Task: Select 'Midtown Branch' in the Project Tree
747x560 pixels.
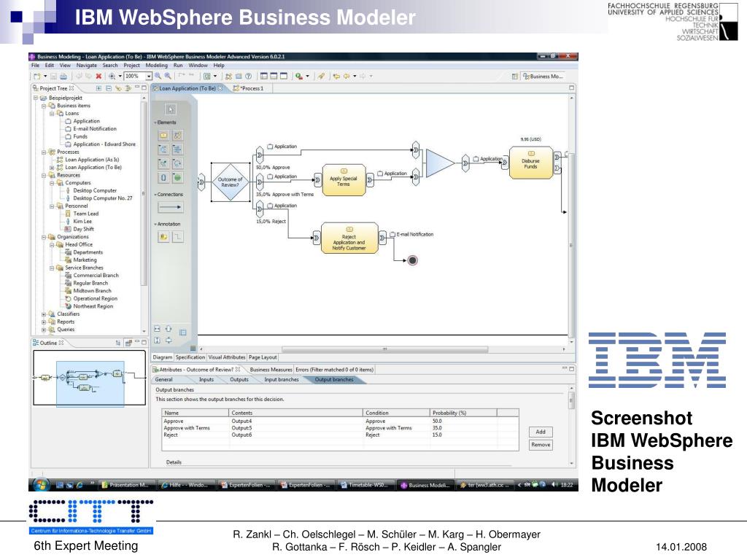Action: [92, 291]
